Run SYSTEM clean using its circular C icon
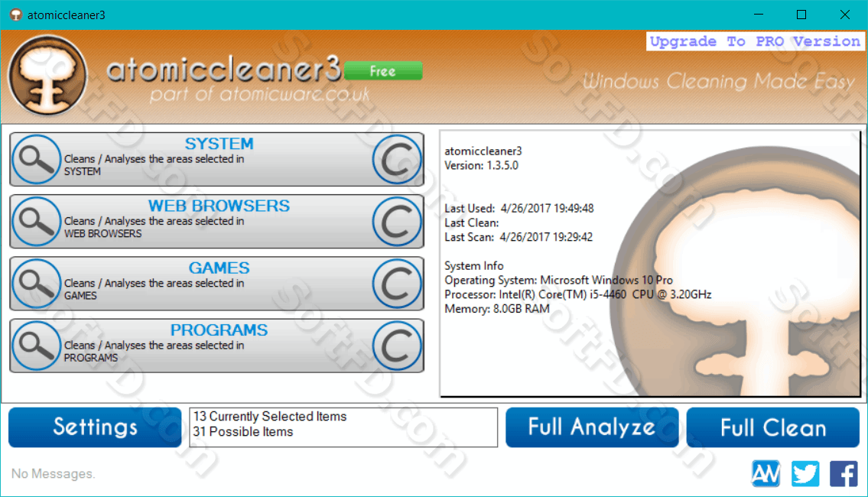This screenshot has width=868, height=497. click(x=397, y=159)
